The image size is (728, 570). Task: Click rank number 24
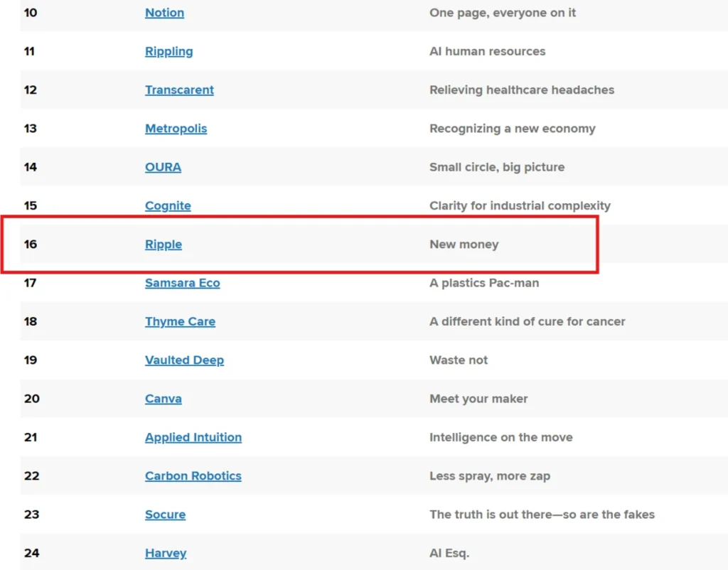(31, 553)
